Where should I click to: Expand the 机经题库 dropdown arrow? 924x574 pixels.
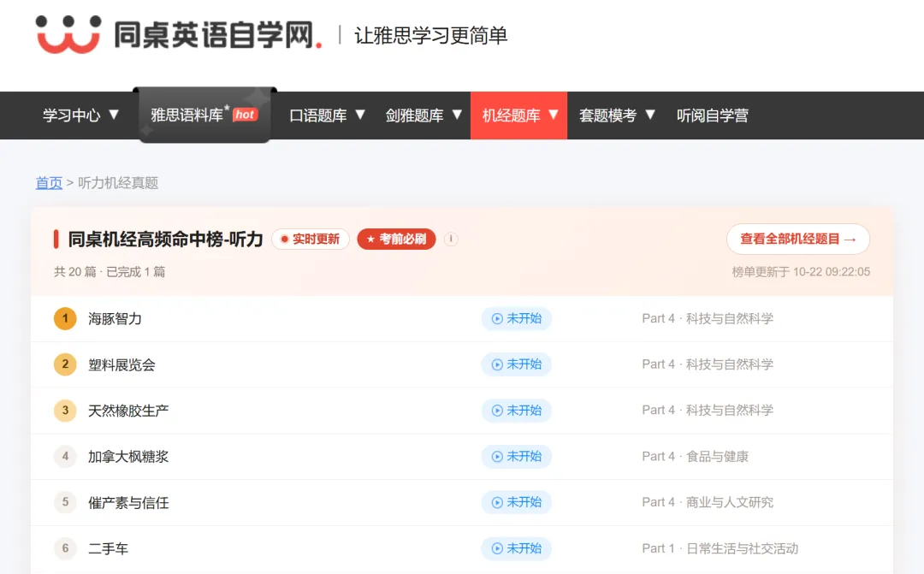coord(554,115)
